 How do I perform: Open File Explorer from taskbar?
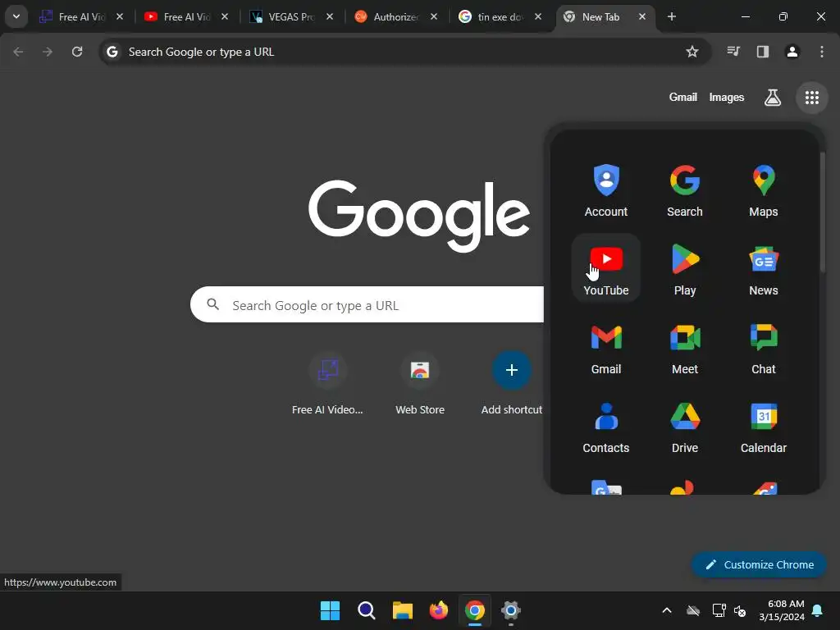tap(402, 610)
